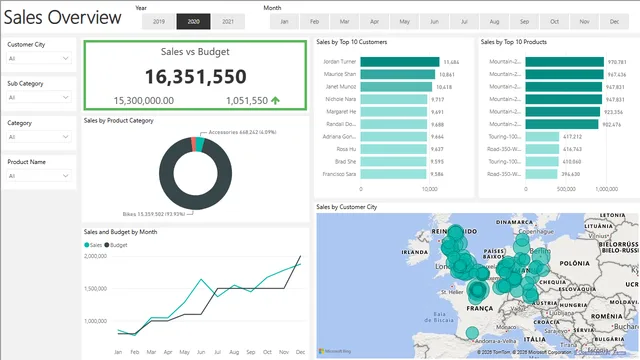The image size is (640, 360).
Task: Click the Bikes 15,359,502 data label
Action: tap(154, 214)
